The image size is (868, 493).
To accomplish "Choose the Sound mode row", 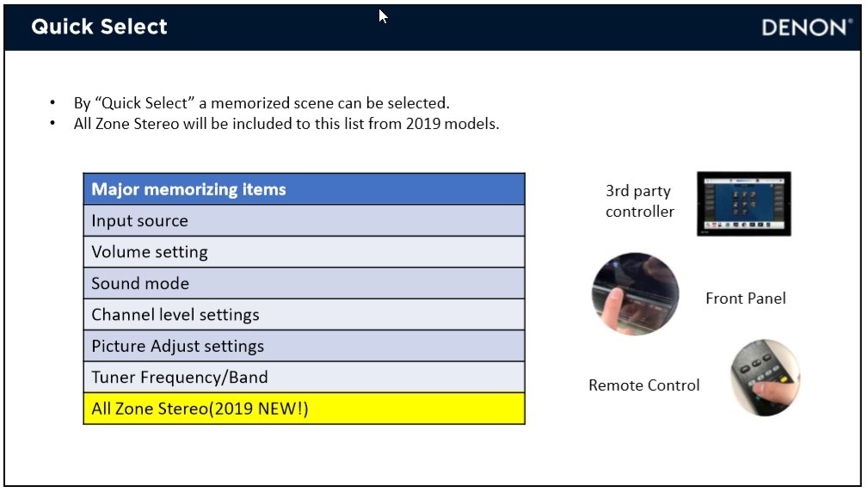I will click(304, 283).
